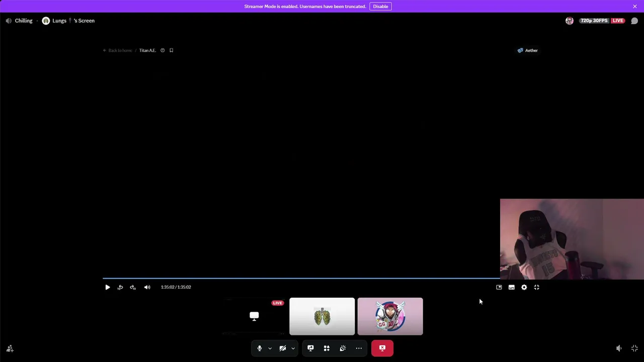The width and height of the screenshot is (644, 362).
Task: Click the Aether source label
Action: coord(528,50)
